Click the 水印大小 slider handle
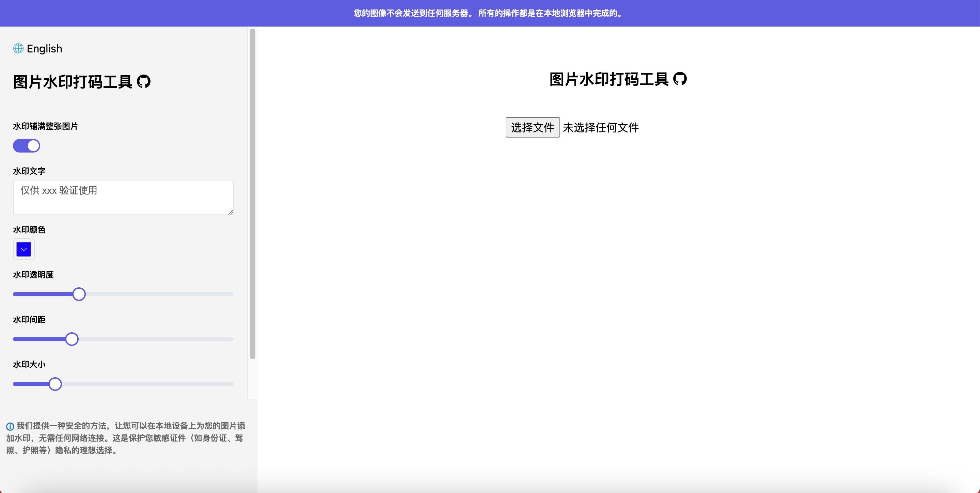 (55, 384)
